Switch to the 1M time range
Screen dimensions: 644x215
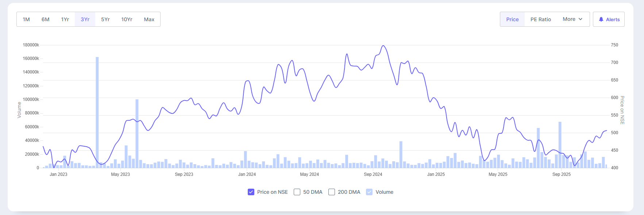[x=26, y=19]
